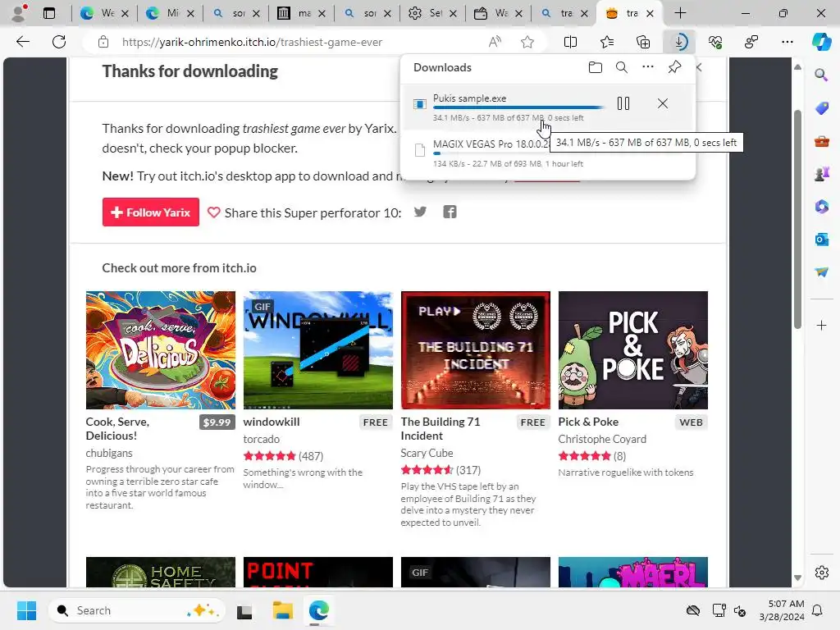840x630 pixels.
Task: Open sidebar Outlook icon
Action: [821, 240]
